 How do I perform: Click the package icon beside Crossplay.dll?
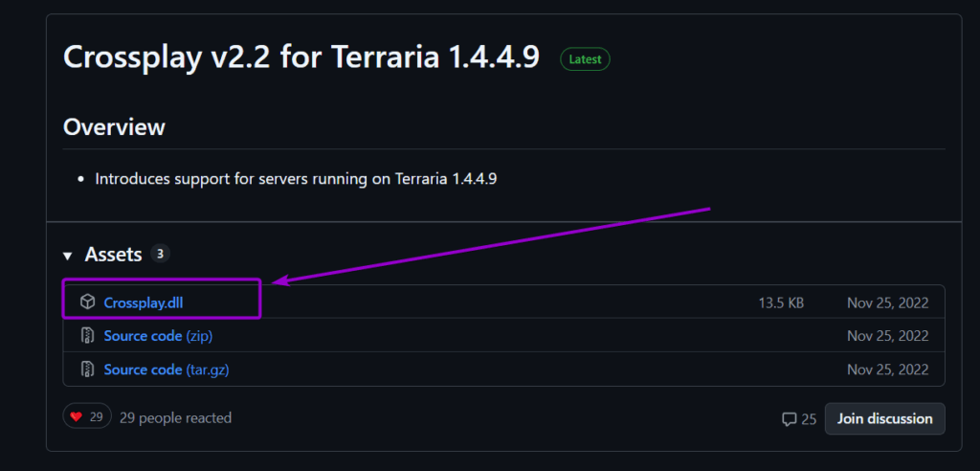point(87,303)
